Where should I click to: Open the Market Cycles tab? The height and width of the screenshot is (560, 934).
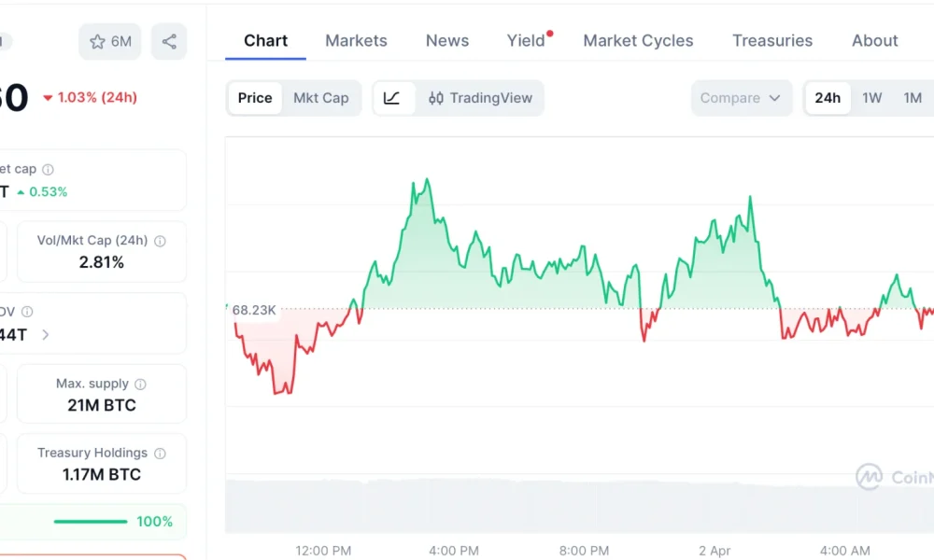pos(638,40)
